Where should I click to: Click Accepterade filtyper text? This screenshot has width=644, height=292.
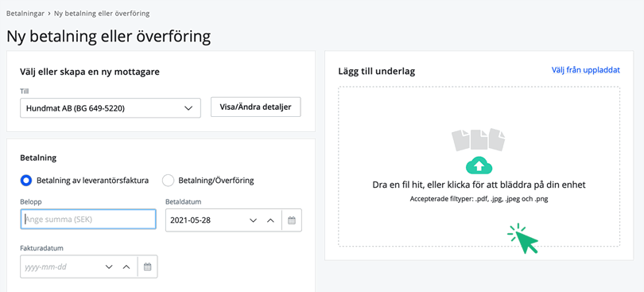click(479, 199)
